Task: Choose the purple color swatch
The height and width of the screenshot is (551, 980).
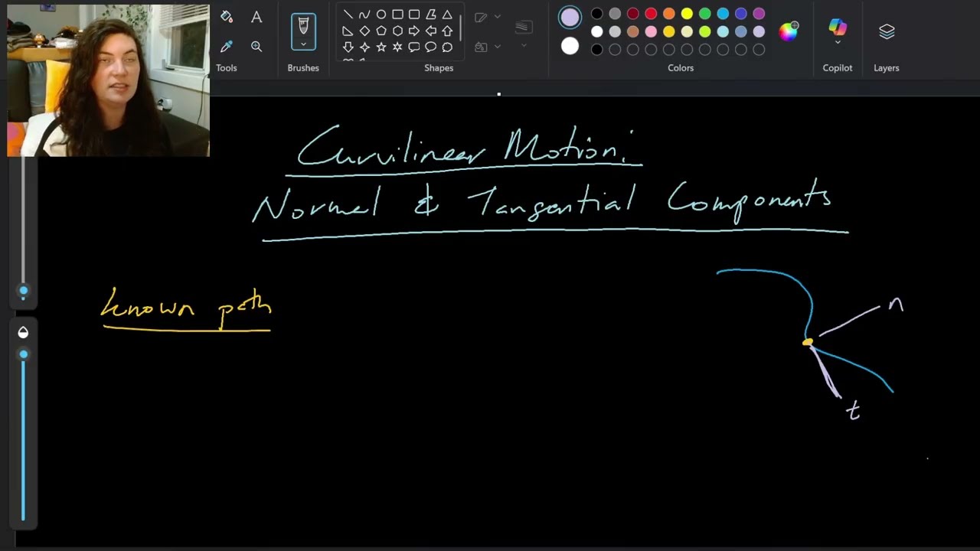Action: click(759, 14)
